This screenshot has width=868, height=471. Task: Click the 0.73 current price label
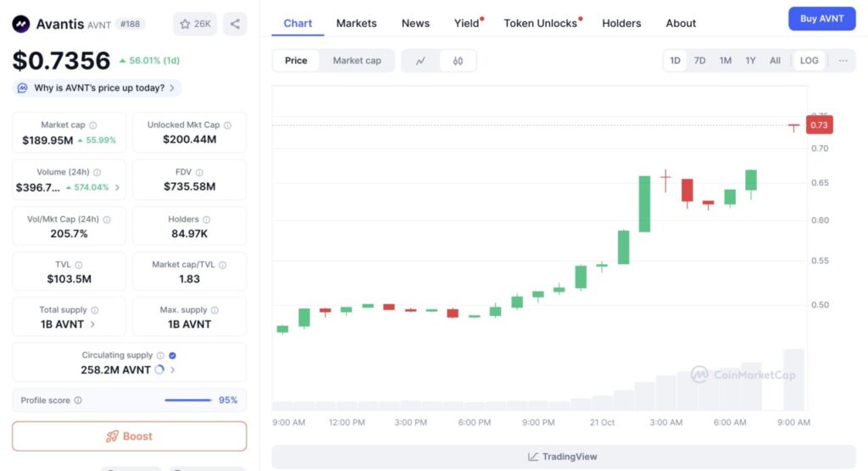pos(819,125)
